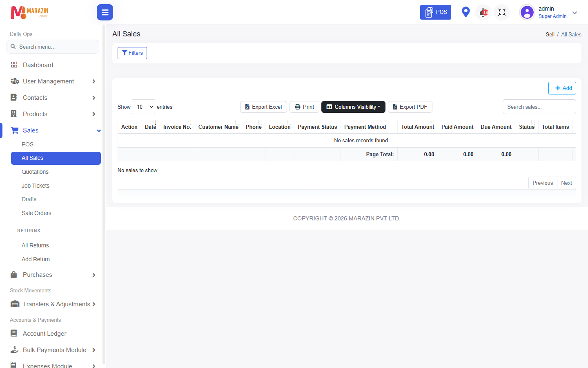Click the Bulk Payments hand-dollar icon
This screenshot has height=368, width=588.
point(15,350)
